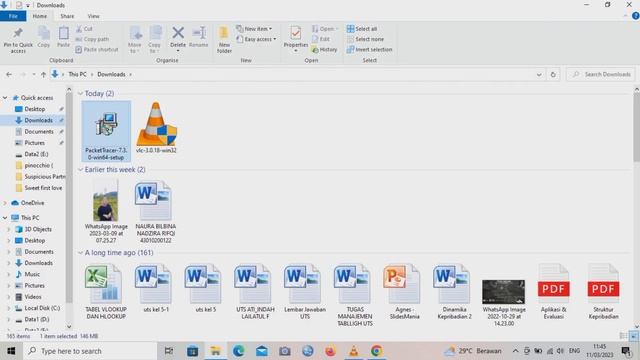The image size is (640, 360).
Task: Open OneDrive in navigation pane
Action: 32,203
